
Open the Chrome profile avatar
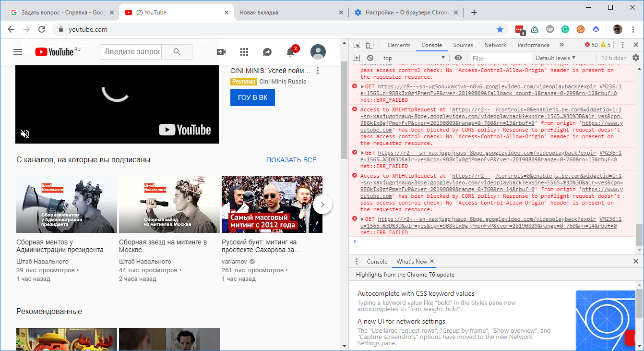(618, 29)
